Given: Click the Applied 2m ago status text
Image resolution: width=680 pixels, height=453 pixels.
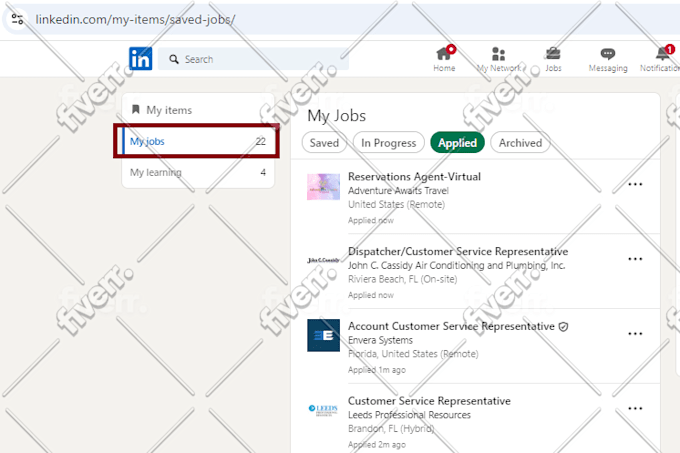Looking at the screenshot, I should point(377,444).
